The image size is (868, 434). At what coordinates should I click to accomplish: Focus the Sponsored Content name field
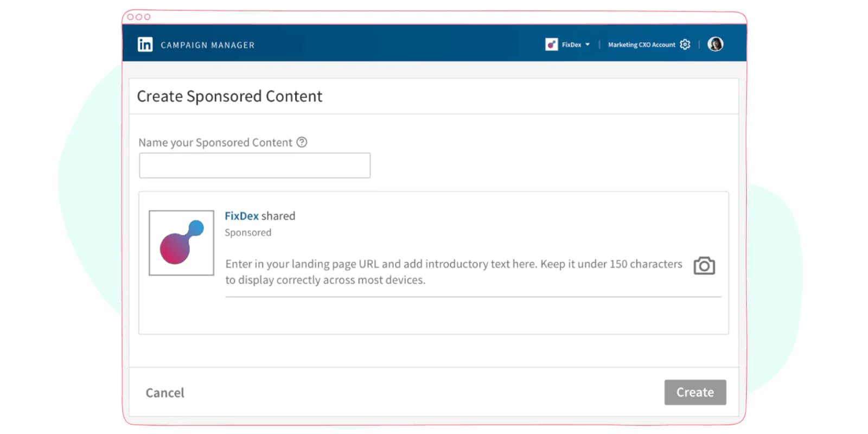tap(254, 165)
